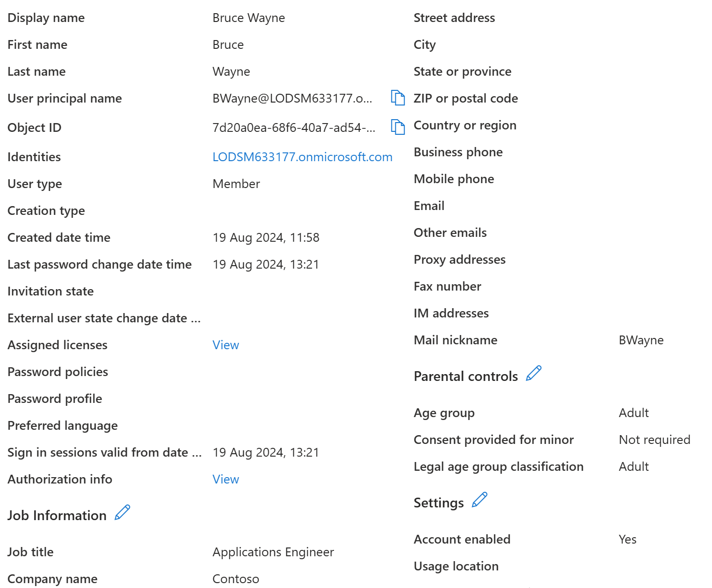Click the truncated User principal name value
The image size is (712, 588).
click(292, 98)
